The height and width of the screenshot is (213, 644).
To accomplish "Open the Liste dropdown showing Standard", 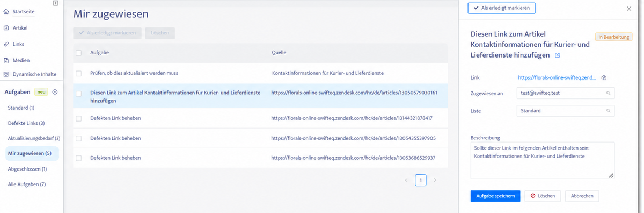I will pos(566,111).
